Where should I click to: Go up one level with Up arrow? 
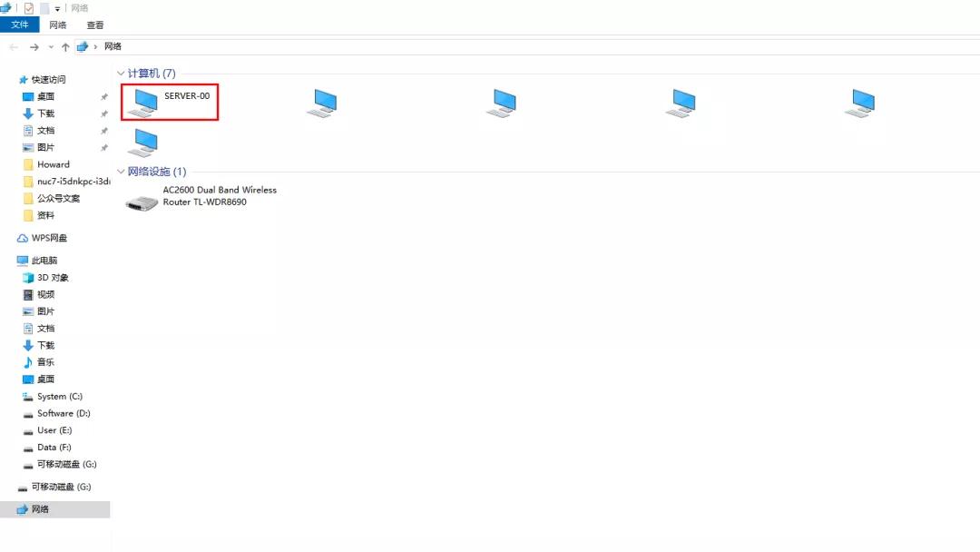[65, 47]
